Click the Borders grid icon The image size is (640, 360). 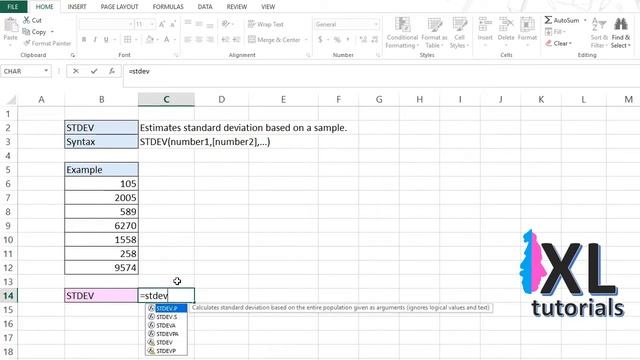[127, 40]
